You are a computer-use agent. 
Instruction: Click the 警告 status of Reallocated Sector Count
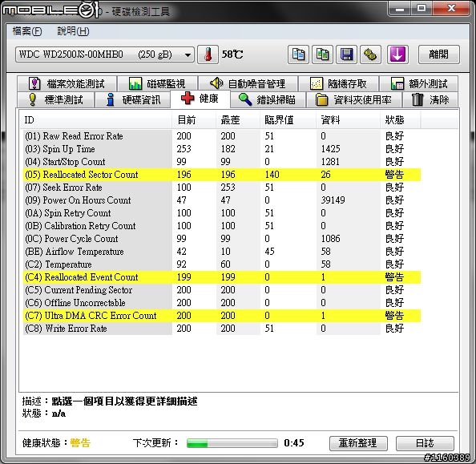[x=394, y=175]
